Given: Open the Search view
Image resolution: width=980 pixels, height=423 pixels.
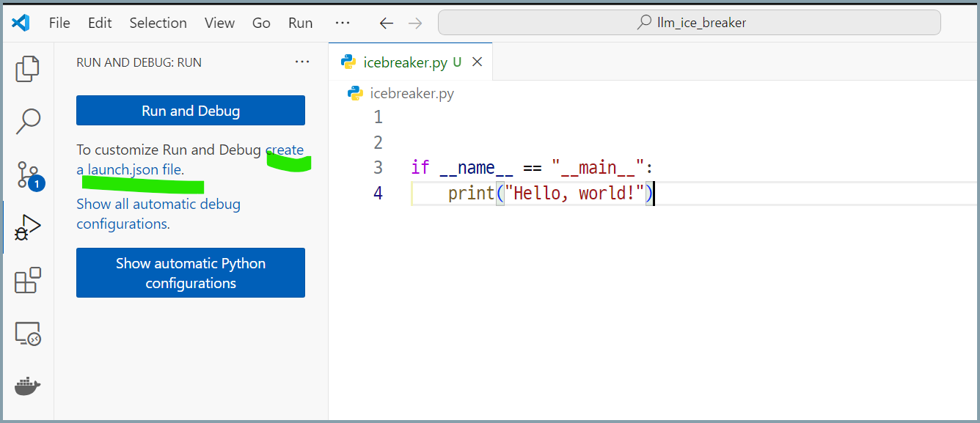Looking at the screenshot, I should 27,121.
